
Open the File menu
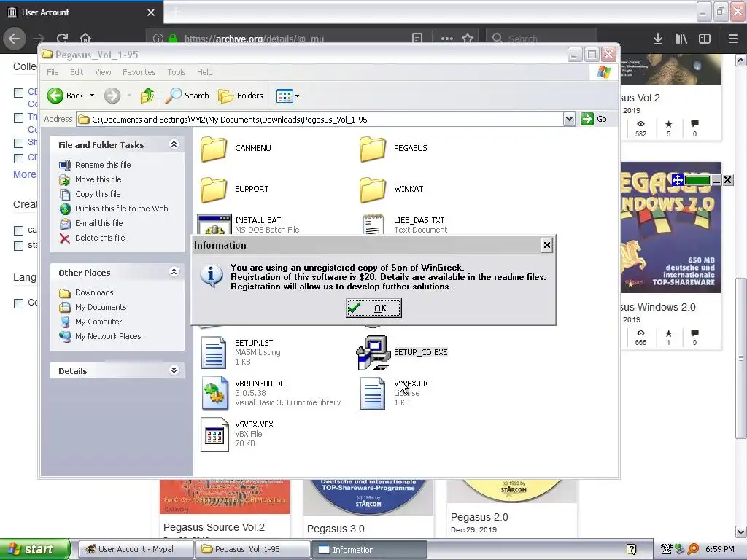(x=53, y=72)
